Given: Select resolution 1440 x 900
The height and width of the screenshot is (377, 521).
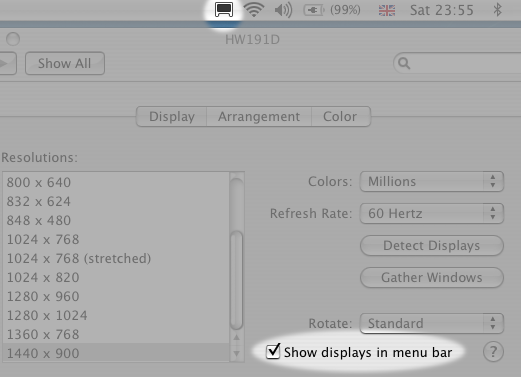Looking at the screenshot, I should click(116, 353).
